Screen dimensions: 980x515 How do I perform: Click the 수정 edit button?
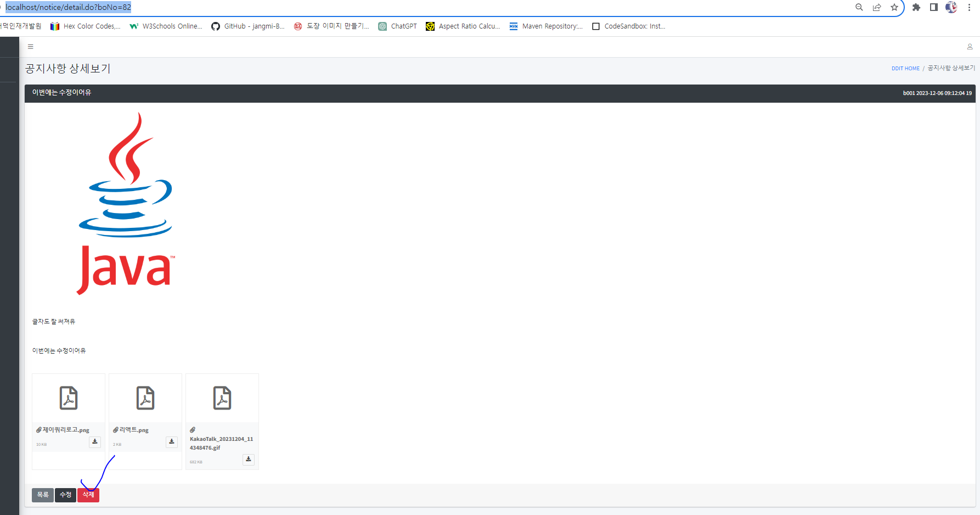point(65,495)
